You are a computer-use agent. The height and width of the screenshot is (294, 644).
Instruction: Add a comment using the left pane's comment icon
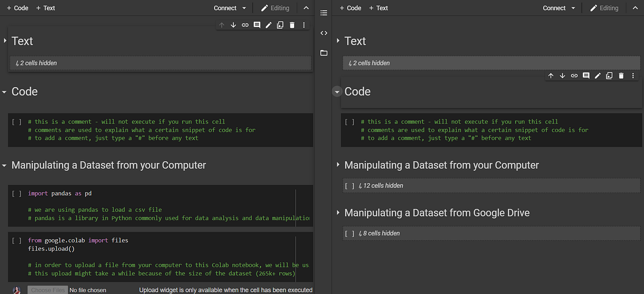point(257,25)
